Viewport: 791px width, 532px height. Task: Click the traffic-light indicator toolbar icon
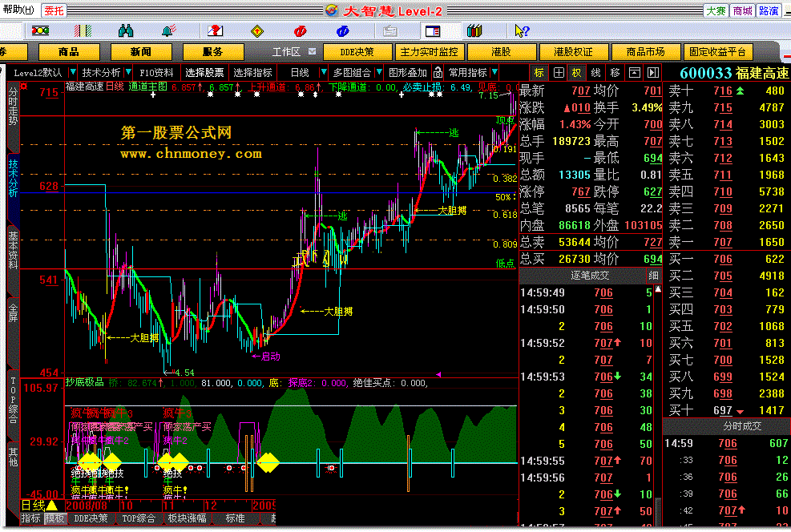click(40, 31)
